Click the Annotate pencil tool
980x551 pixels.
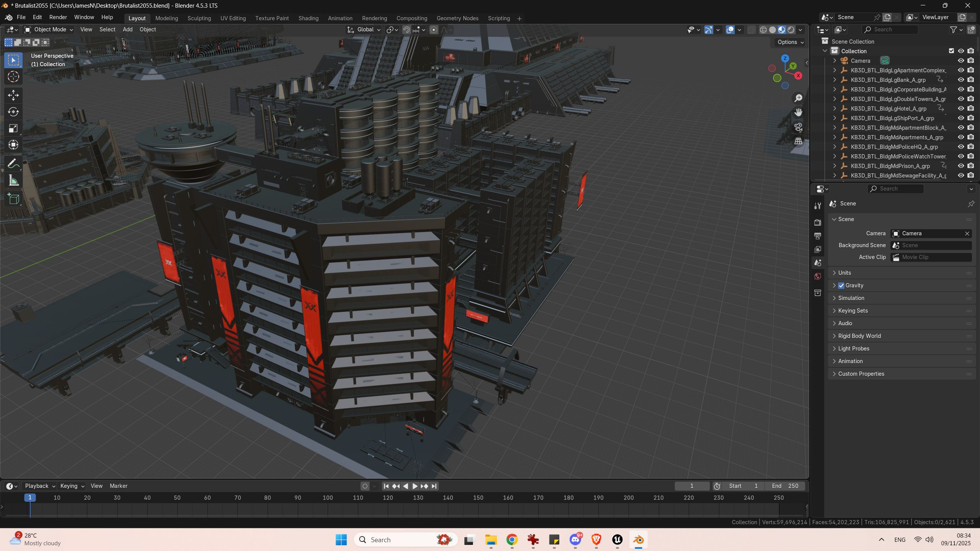tap(13, 163)
